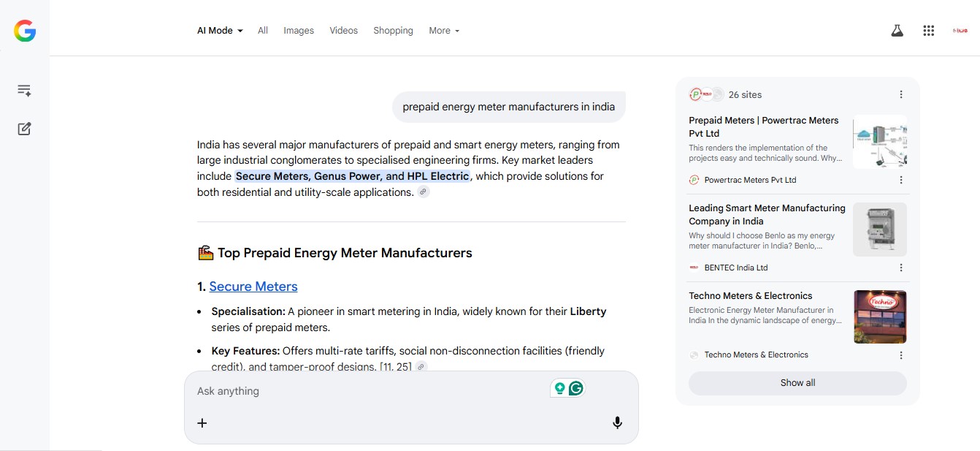Click the green lightbulb extension icon
The width and height of the screenshot is (980, 451).
560,388
